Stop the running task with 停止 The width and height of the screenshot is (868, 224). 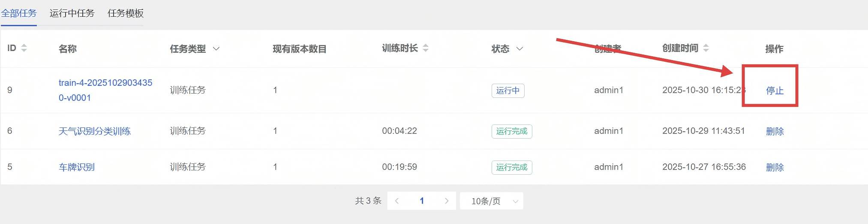pyautogui.click(x=775, y=91)
